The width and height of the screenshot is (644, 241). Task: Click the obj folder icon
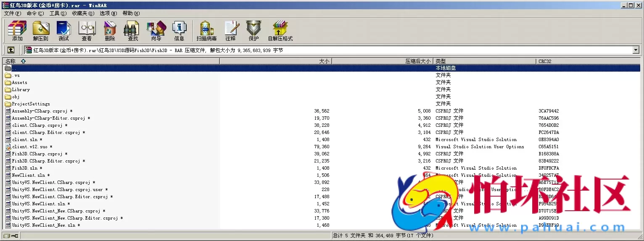[8, 97]
